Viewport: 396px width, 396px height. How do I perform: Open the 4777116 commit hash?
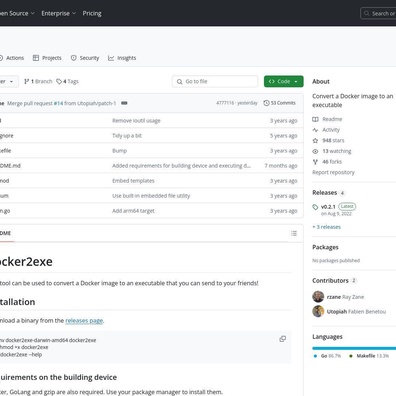pyautogui.click(x=225, y=103)
